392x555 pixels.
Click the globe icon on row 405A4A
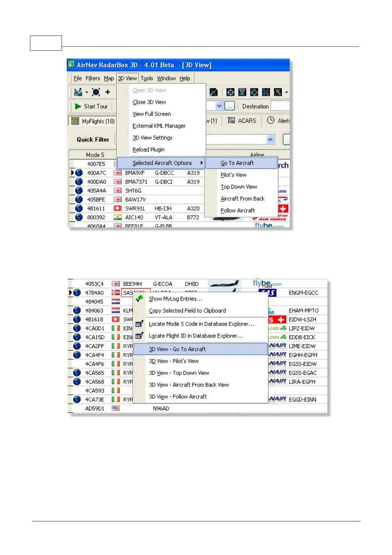click(x=79, y=190)
